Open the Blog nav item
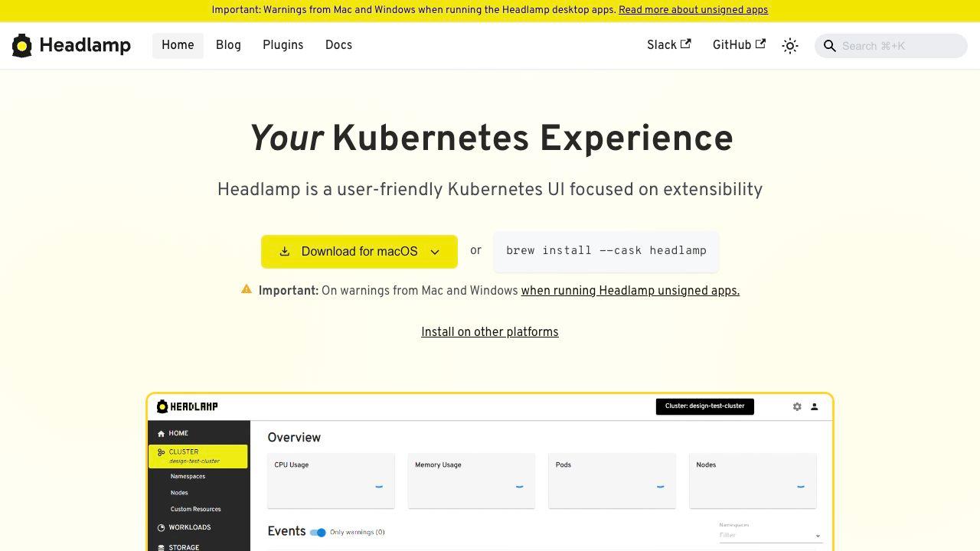The height and width of the screenshot is (551, 980). [x=228, y=45]
